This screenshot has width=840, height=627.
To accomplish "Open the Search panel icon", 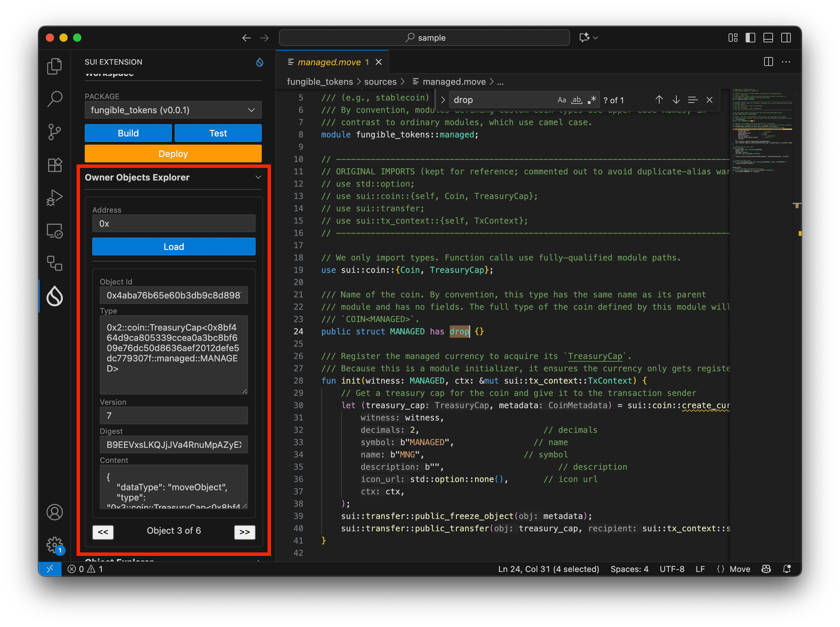I will coord(55,98).
